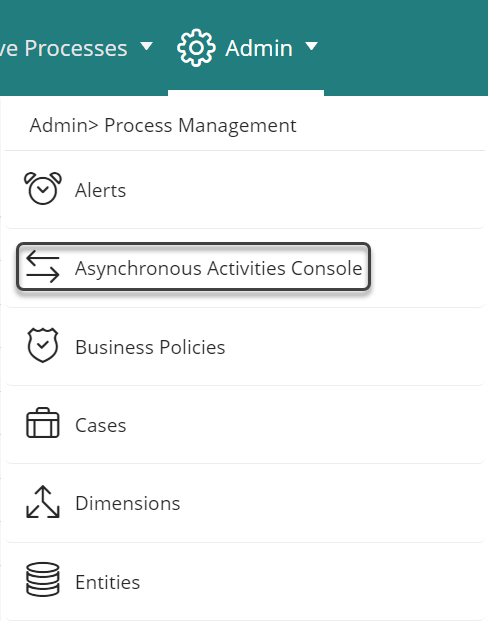Collapse the Admin menu dropdown arrow
This screenshot has height=621, width=488.
tap(312, 46)
